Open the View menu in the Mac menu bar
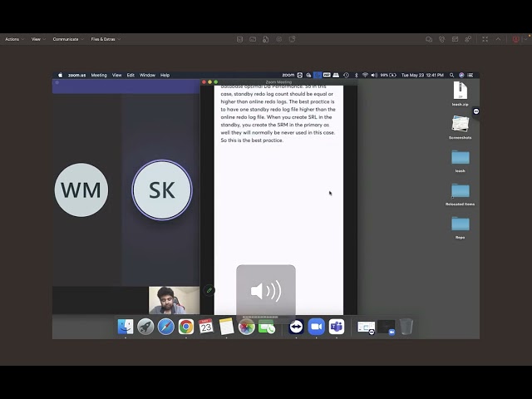This screenshot has width=532, height=399. coord(116,75)
